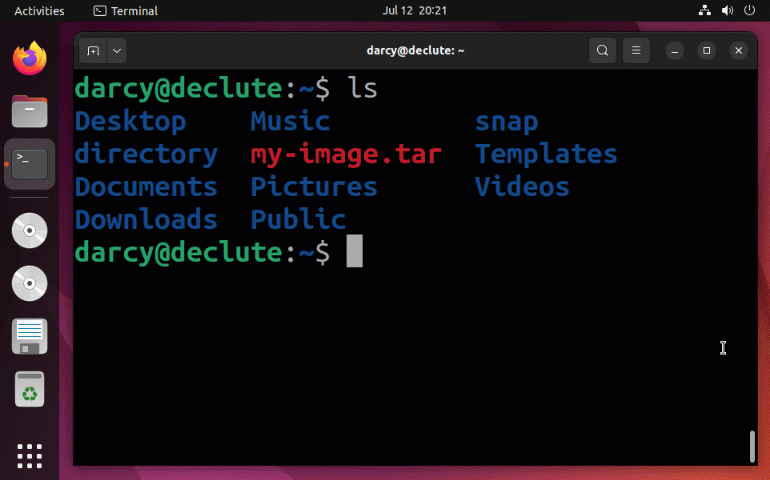The height and width of the screenshot is (480, 770).
Task: Open a new terminal tab
Action: tap(93, 50)
